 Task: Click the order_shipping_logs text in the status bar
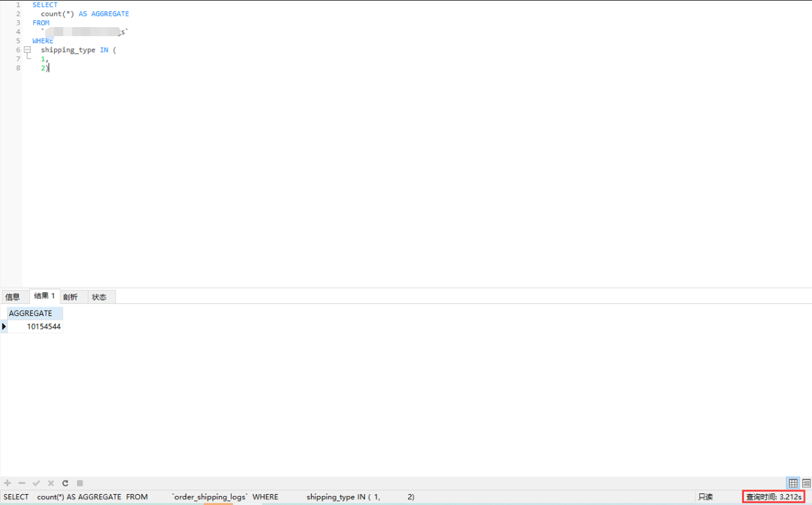[x=209, y=497]
